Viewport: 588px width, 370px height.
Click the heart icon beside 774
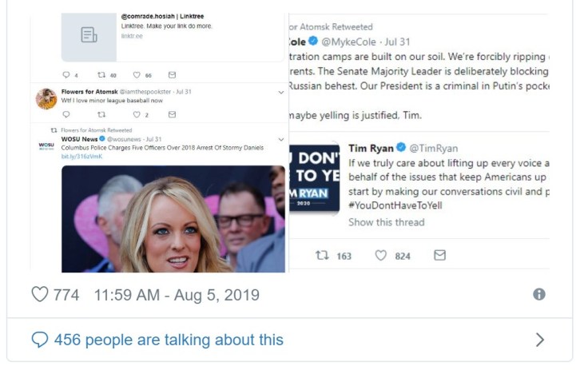point(40,295)
